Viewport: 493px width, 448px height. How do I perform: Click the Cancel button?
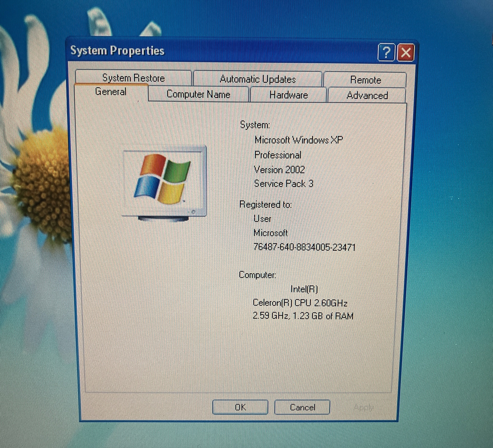[302, 407]
